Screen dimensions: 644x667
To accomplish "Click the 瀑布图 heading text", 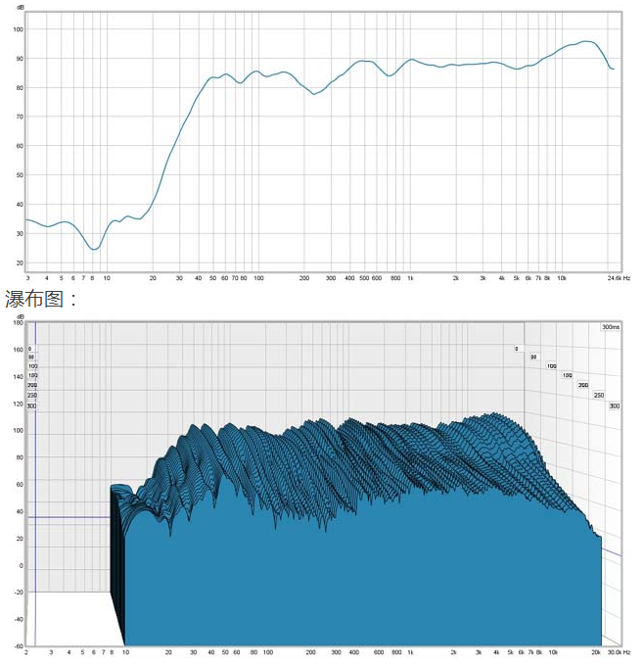I will coord(34,299).
